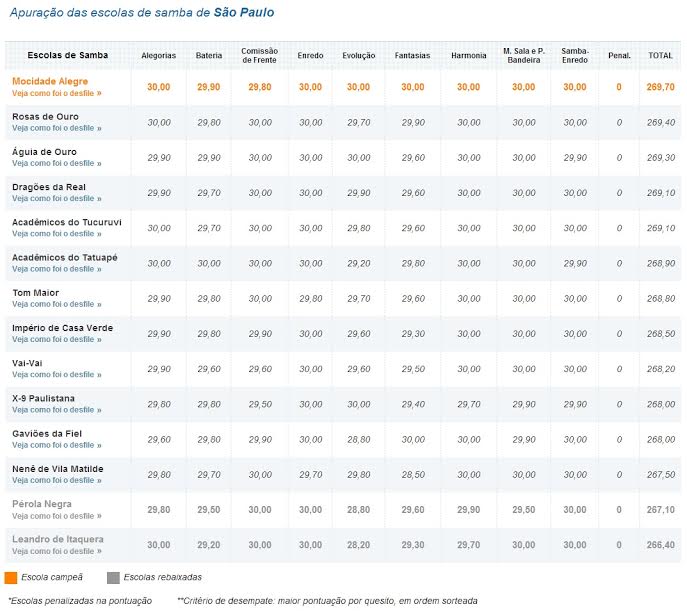The image size is (687, 611).
Task: Click the parade link under Rosas de Ouro
Action: (56, 128)
